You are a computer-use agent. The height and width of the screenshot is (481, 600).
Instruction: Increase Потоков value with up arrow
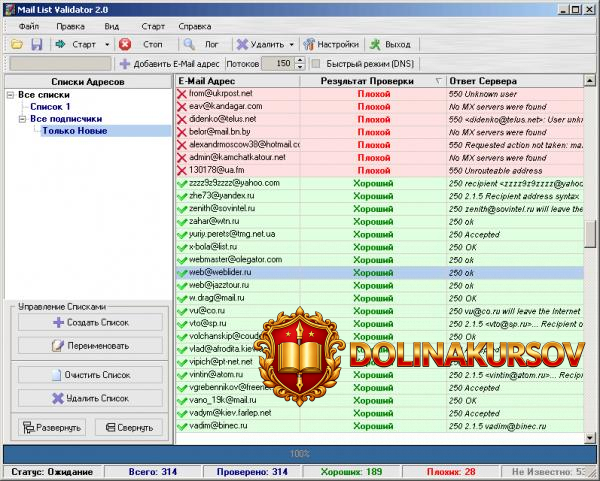(x=300, y=60)
